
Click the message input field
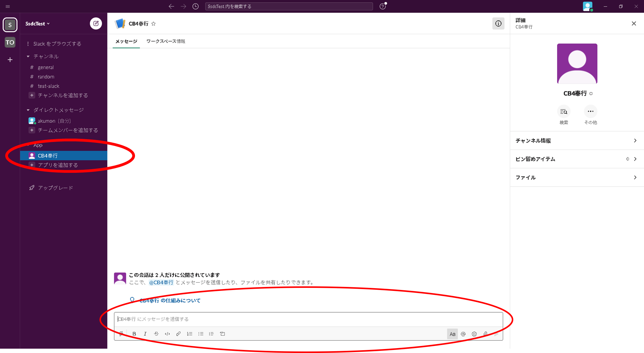(x=306, y=319)
